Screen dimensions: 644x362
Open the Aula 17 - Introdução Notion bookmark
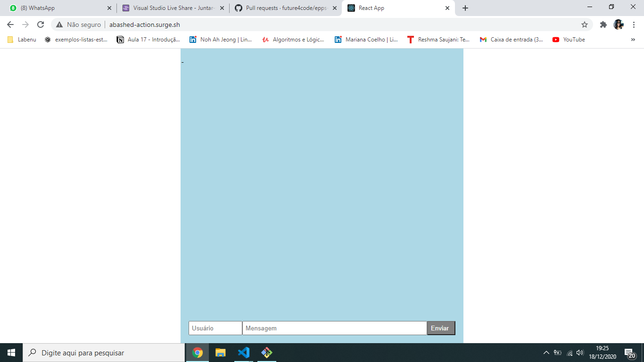tap(149, 40)
